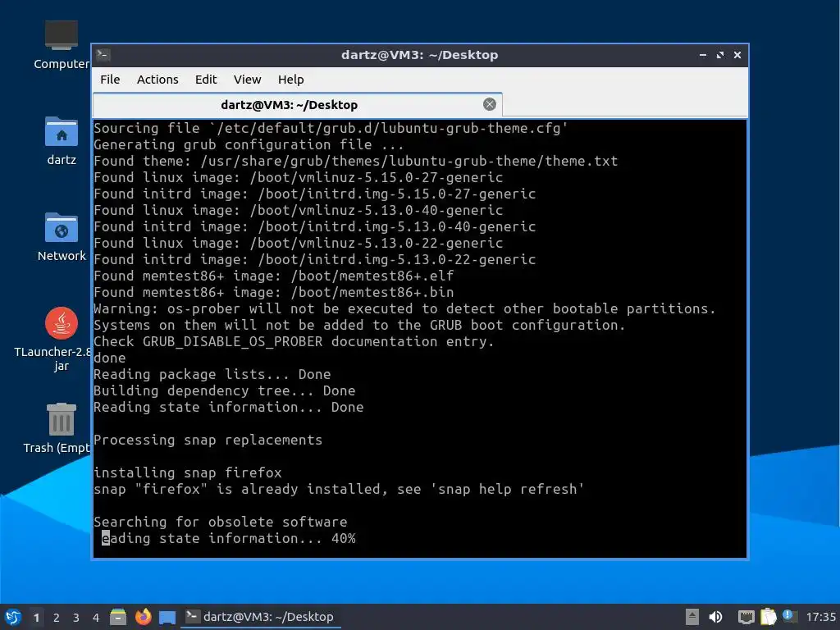Open the View menu
840x630 pixels.
[x=247, y=80]
